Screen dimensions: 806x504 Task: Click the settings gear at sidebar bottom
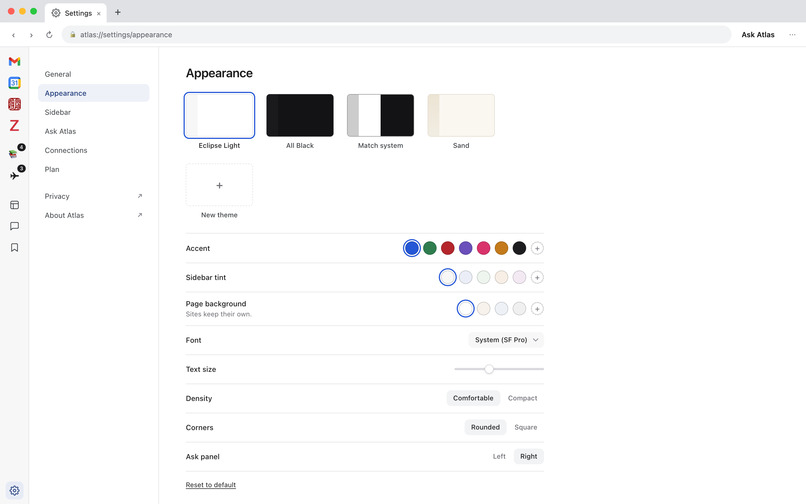point(14,490)
